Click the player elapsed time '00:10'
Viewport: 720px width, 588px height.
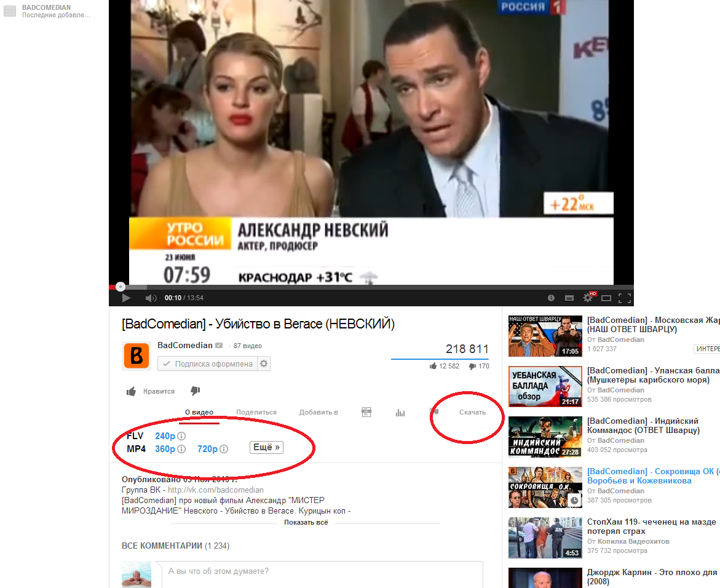[x=173, y=298]
